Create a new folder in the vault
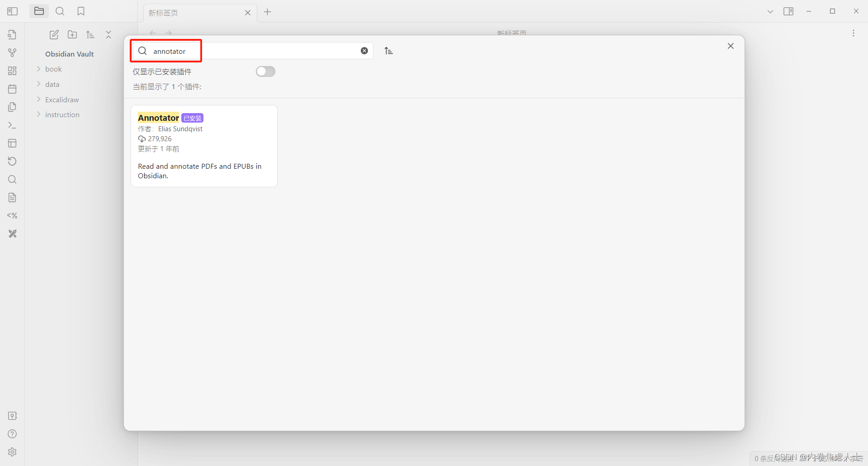 [72, 34]
